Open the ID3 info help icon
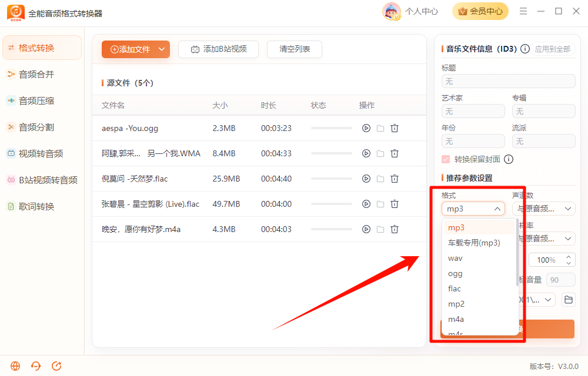Image resolution: width=588 pixels, height=376 pixels. pyautogui.click(x=525, y=49)
